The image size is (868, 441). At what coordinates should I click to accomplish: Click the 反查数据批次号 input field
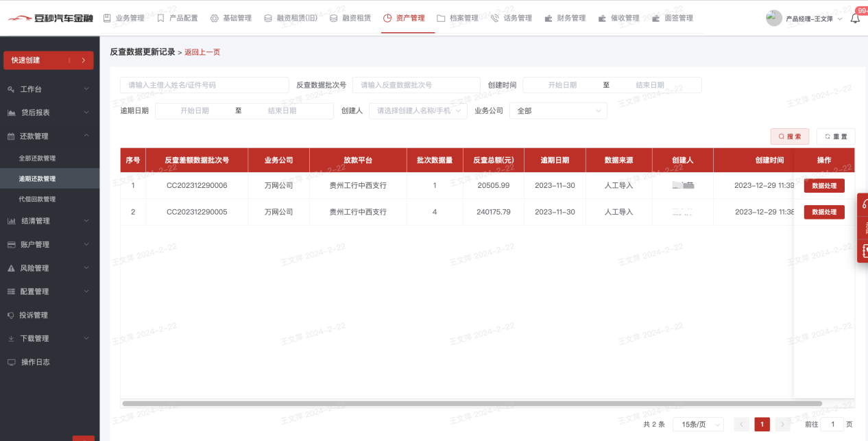pyautogui.click(x=416, y=85)
